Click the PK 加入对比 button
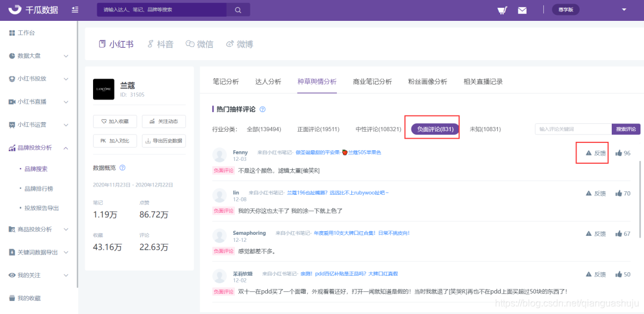The height and width of the screenshot is (314, 644). coord(114,141)
